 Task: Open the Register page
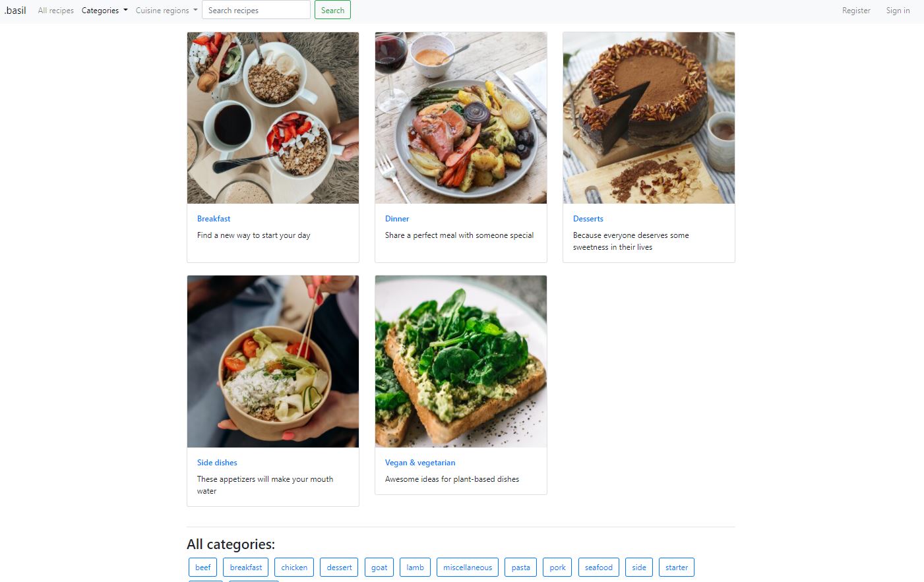pos(856,11)
